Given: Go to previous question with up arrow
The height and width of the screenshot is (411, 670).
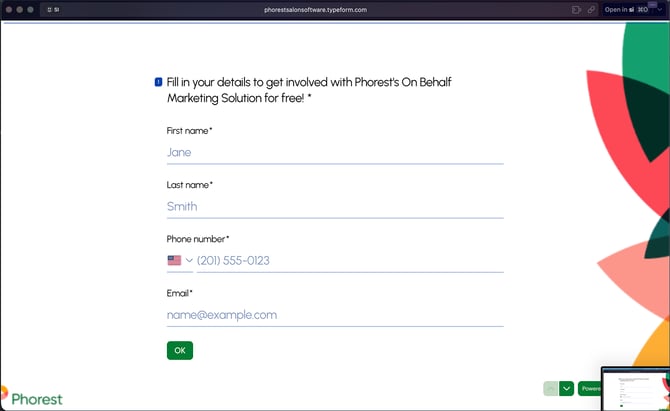Looking at the screenshot, I should 551,388.
